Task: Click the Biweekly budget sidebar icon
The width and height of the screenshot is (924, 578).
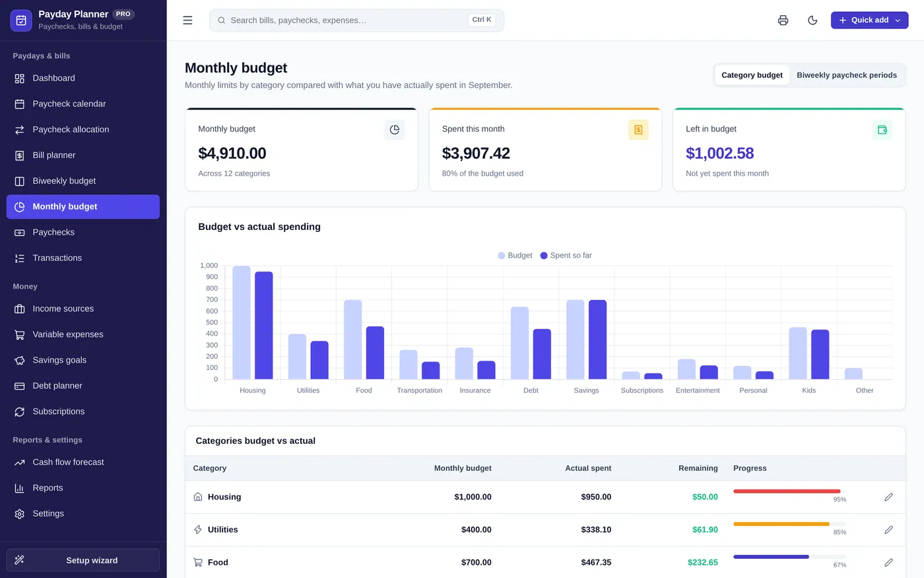Action: tap(20, 181)
